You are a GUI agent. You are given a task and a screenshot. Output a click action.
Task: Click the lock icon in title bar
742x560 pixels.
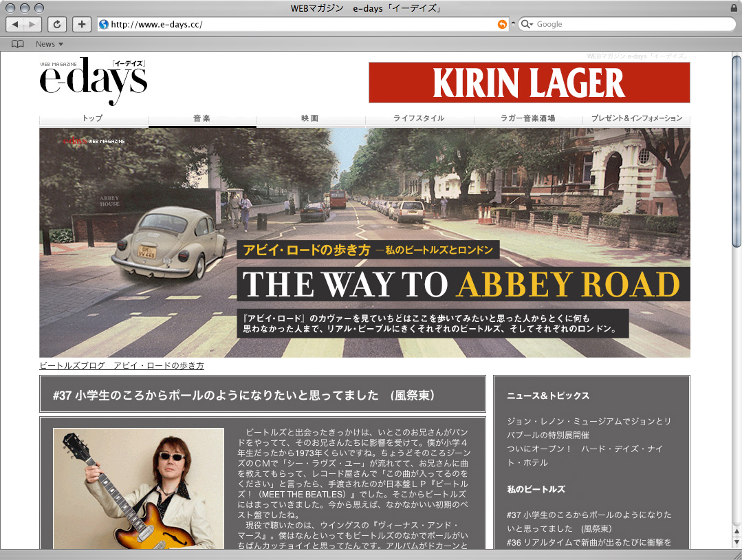[x=734, y=8]
